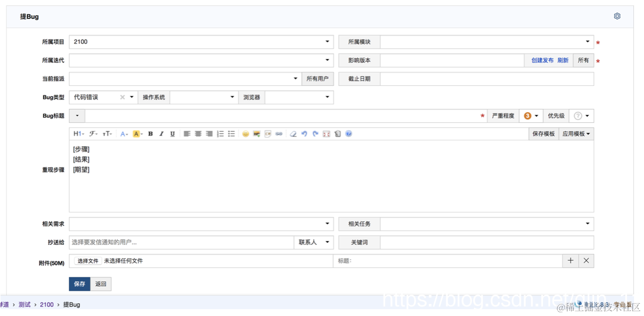Insert a bulleted list
This screenshot has width=644, height=316.
(x=231, y=134)
